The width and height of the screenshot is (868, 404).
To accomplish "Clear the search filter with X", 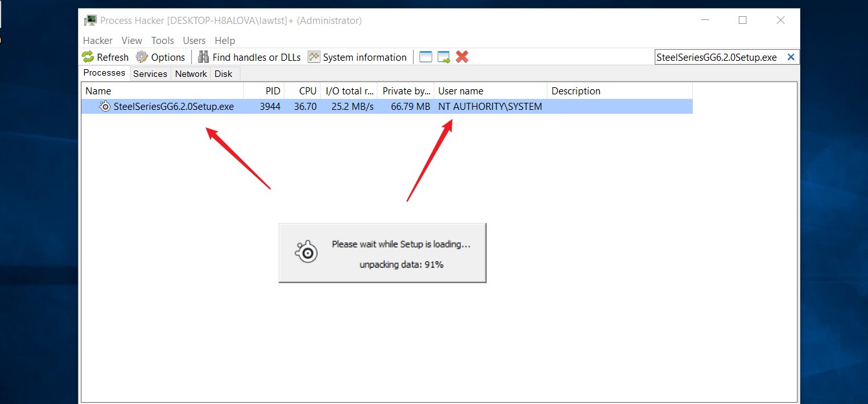I will click(790, 57).
